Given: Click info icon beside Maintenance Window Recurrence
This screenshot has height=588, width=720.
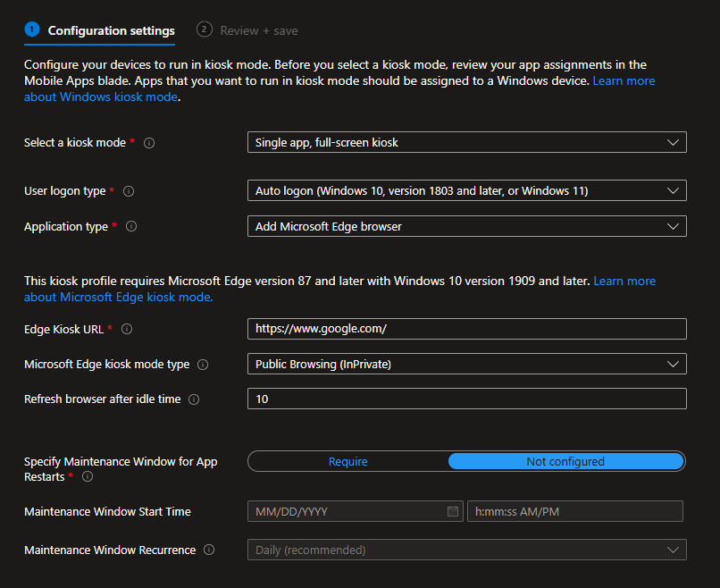Looking at the screenshot, I should click(209, 550).
